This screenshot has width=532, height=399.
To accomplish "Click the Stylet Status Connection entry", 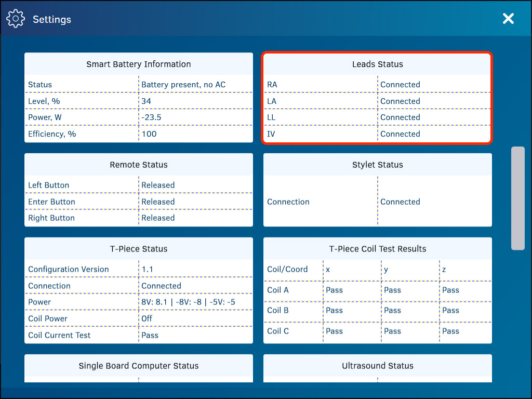I will pos(400,202).
